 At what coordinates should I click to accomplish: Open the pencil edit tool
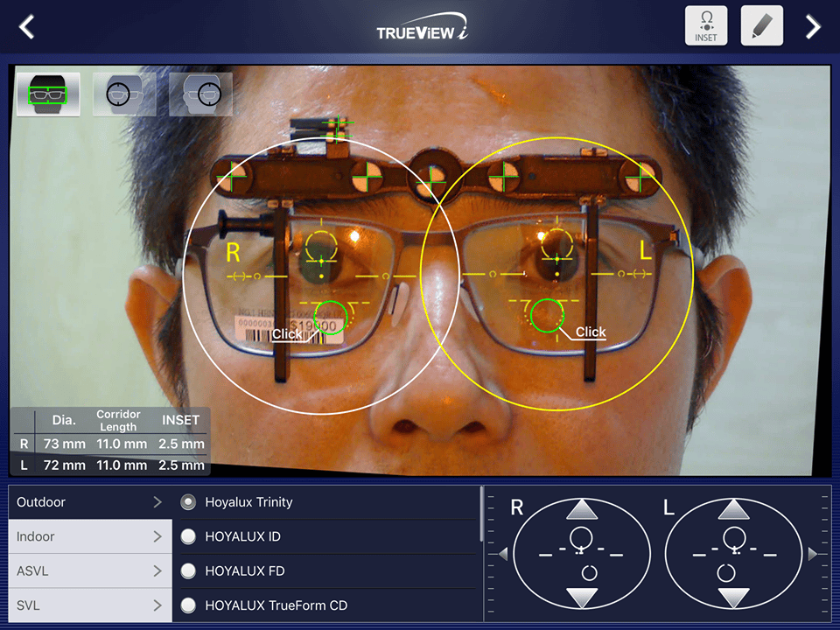click(762, 25)
